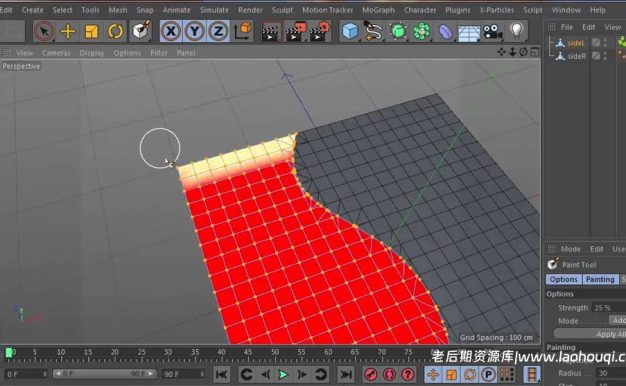Viewport: 626px width, 386px height.
Task: Open the Sculpt menu
Action: tap(282, 10)
